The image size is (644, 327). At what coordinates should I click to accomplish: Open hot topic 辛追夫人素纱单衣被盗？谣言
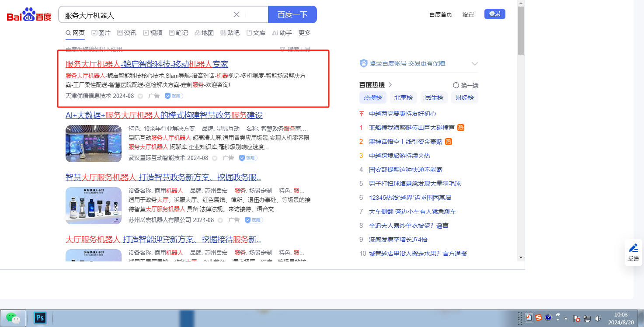tap(409, 226)
